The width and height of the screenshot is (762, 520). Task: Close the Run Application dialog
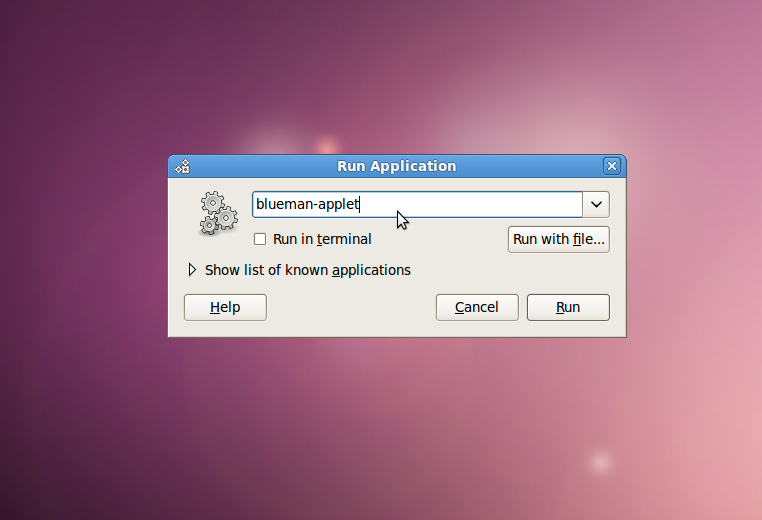[x=611, y=166]
